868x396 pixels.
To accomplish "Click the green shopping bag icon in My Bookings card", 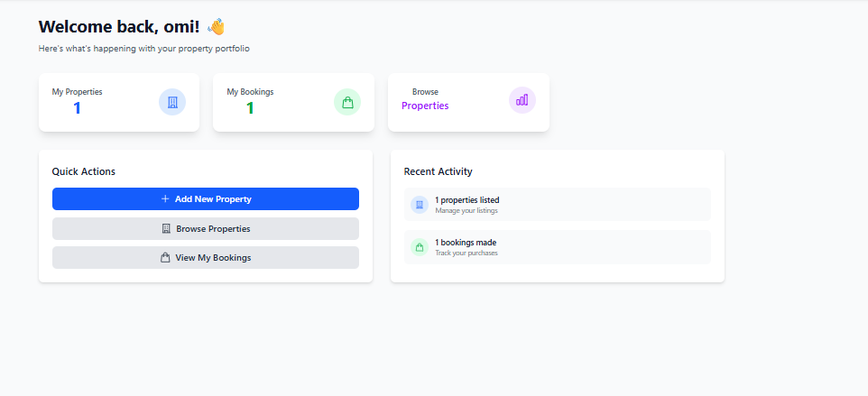I will (347, 102).
